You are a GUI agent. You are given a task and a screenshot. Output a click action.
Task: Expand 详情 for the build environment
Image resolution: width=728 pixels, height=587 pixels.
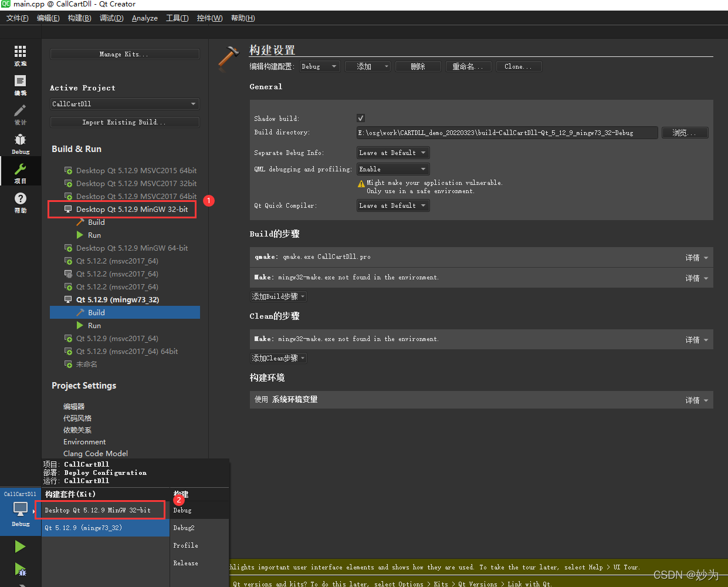[696, 400]
